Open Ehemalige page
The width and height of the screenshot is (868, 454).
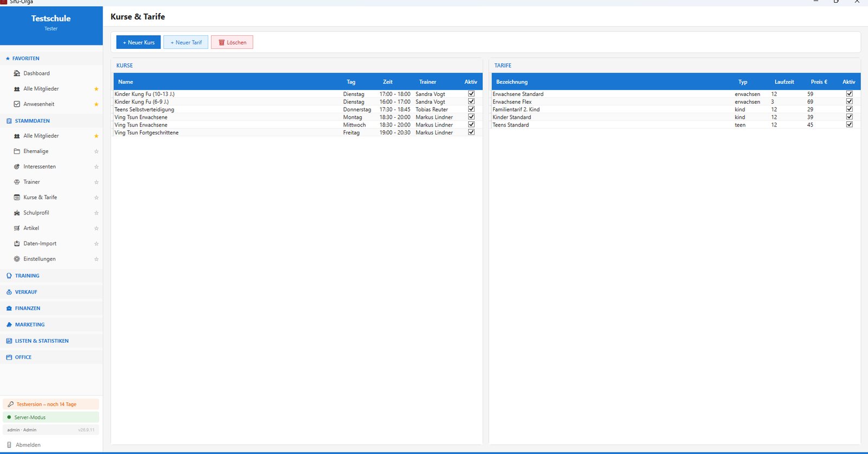coord(36,151)
